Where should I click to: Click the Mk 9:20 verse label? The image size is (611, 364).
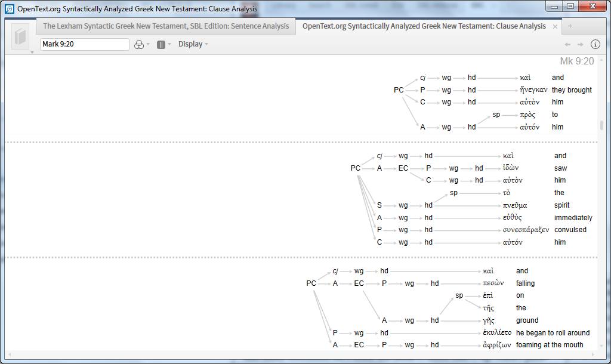(x=577, y=61)
